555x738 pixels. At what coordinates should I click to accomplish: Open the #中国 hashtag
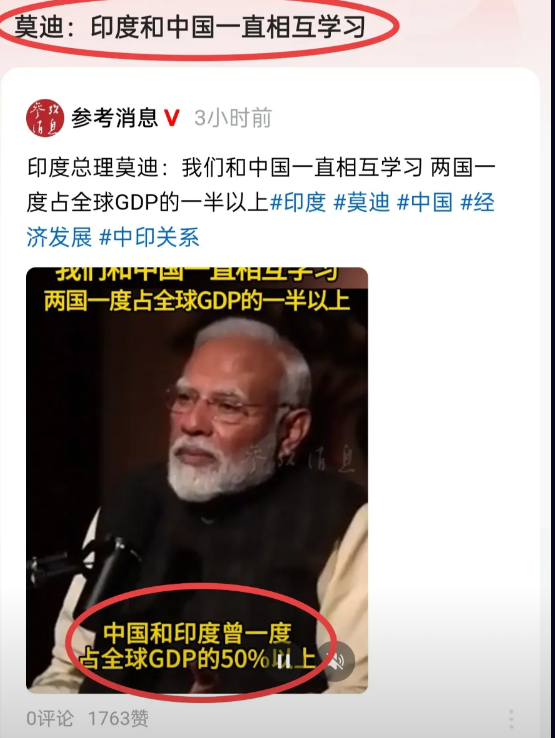pos(425,202)
